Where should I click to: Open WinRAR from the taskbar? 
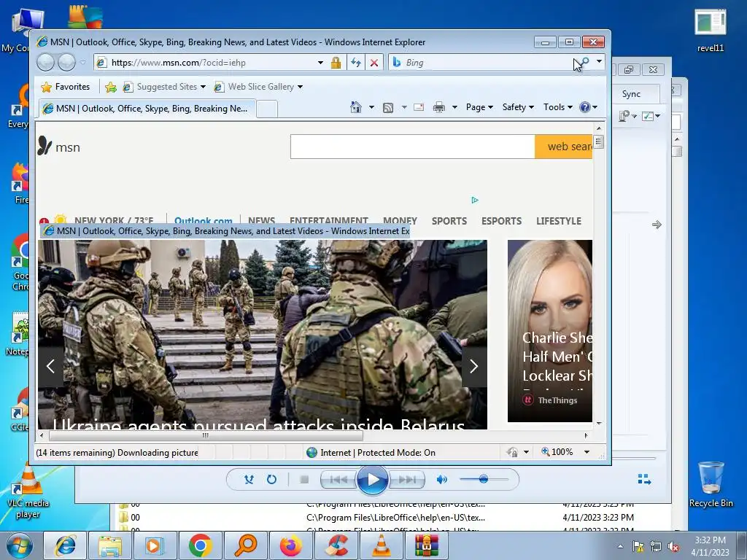coord(426,545)
